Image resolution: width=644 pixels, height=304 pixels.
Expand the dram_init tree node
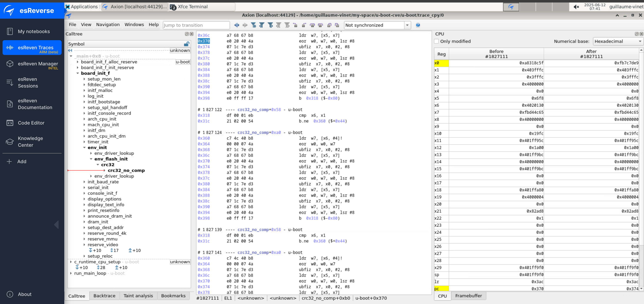coord(84,222)
